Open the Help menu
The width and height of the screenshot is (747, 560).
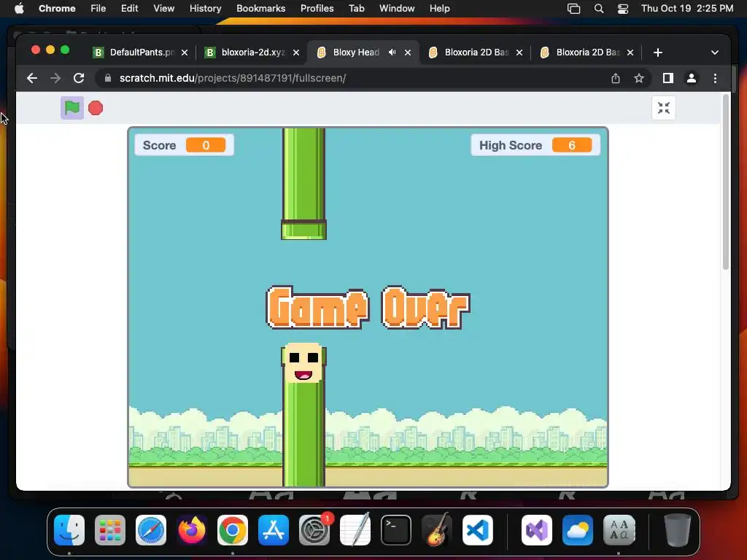tap(439, 9)
